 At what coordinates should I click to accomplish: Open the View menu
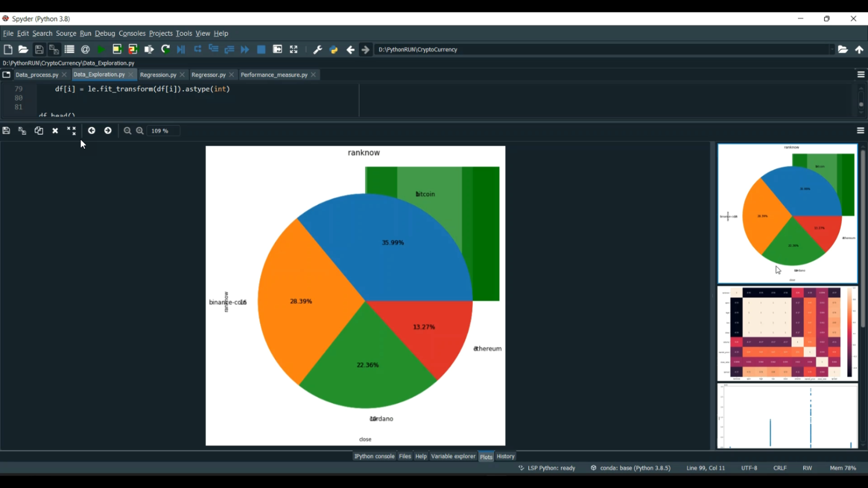tap(203, 34)
